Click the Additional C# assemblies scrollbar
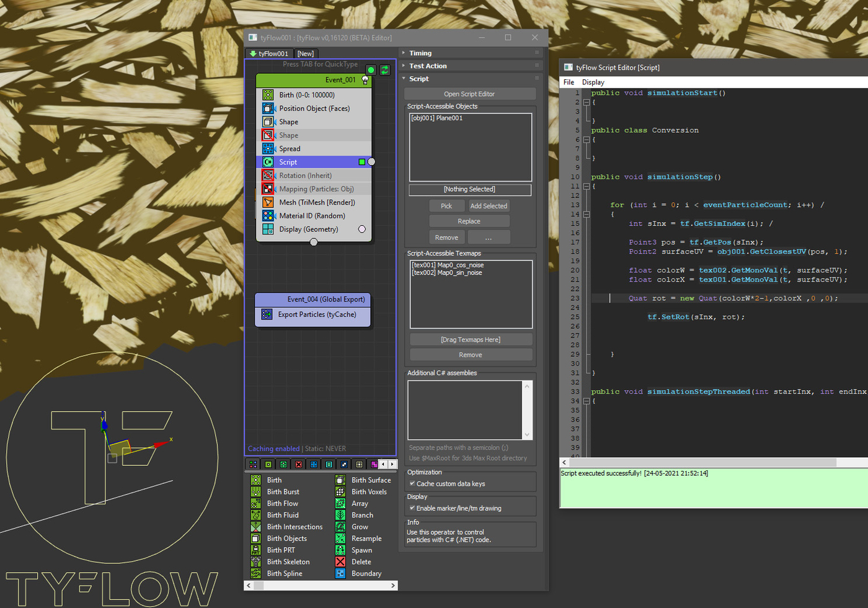This screenshot has width=868, height=608. pyautogui.click(x=528, y=410)
